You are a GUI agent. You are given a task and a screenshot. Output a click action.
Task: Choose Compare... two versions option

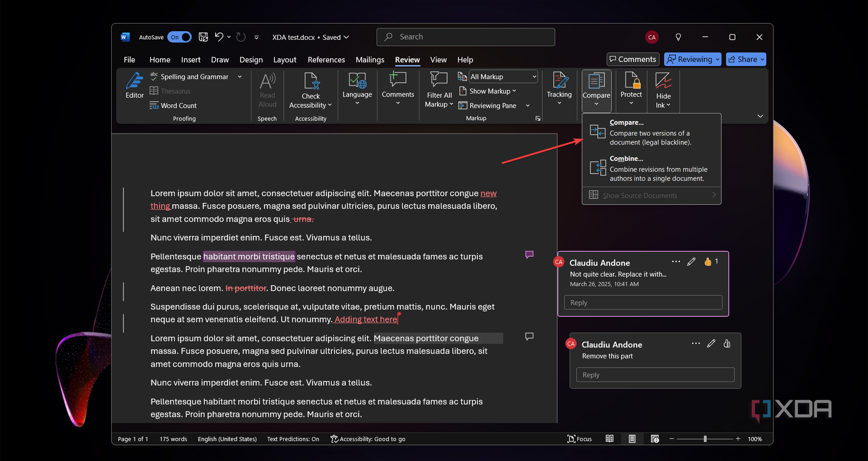tap(652, 132)
